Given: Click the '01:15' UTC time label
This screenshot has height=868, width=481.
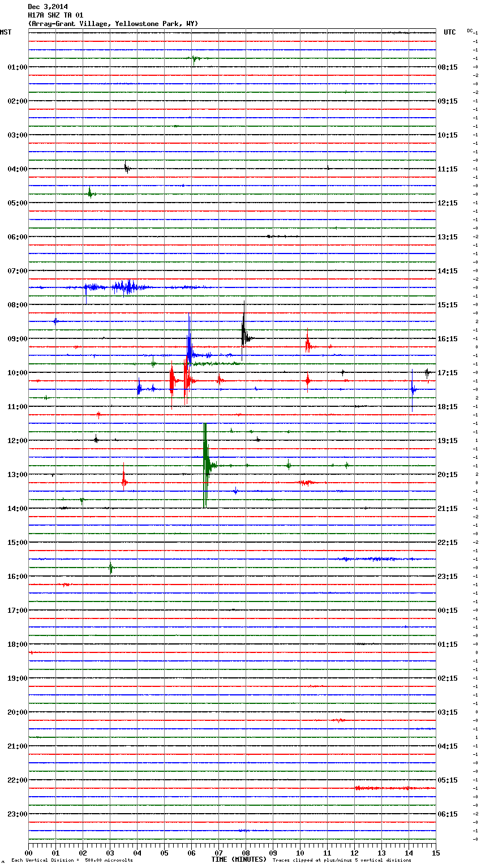Looking at the screenshot, I should (448, 644).
